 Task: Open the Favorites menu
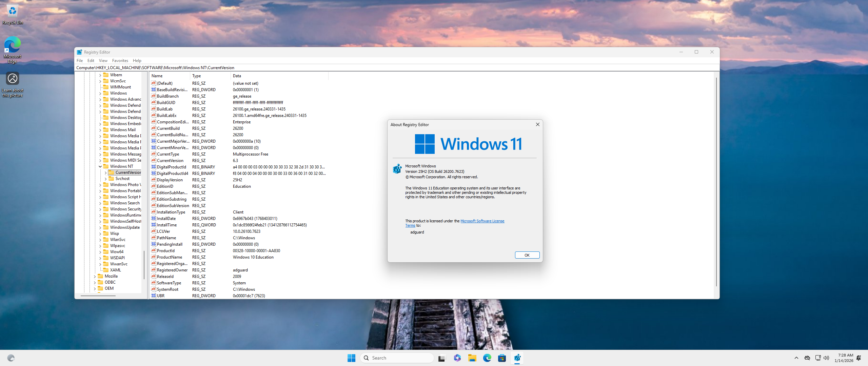(x=120, y=61)
